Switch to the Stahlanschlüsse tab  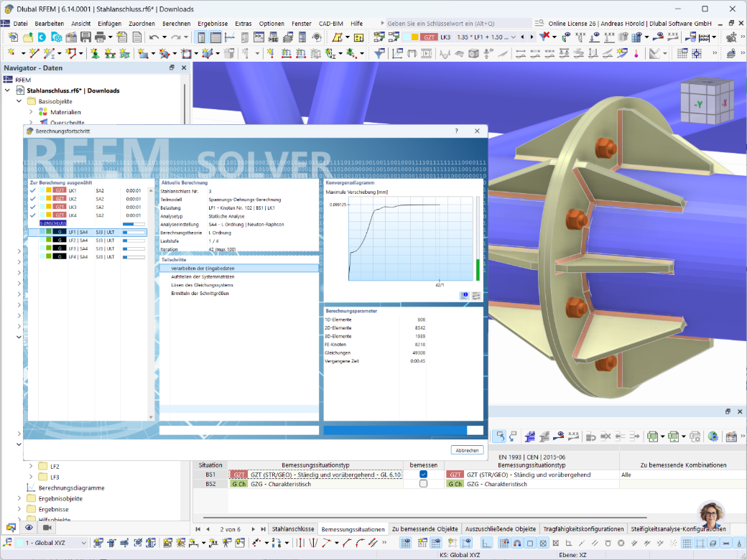(x=293, y=529)
